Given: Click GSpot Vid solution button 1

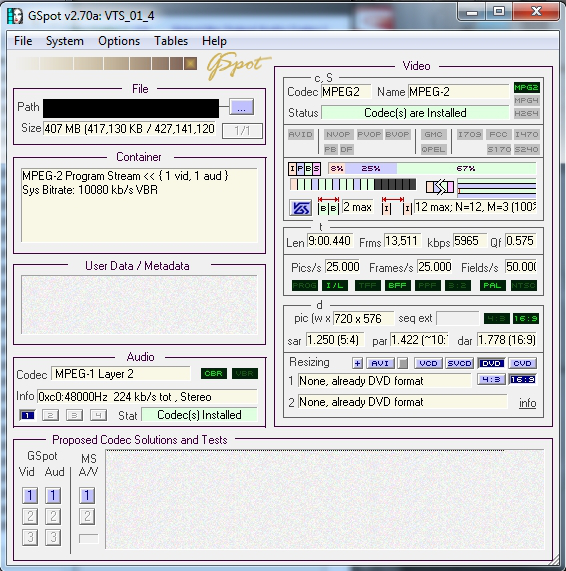Looking at the screenshot, I should coord(30,495).
